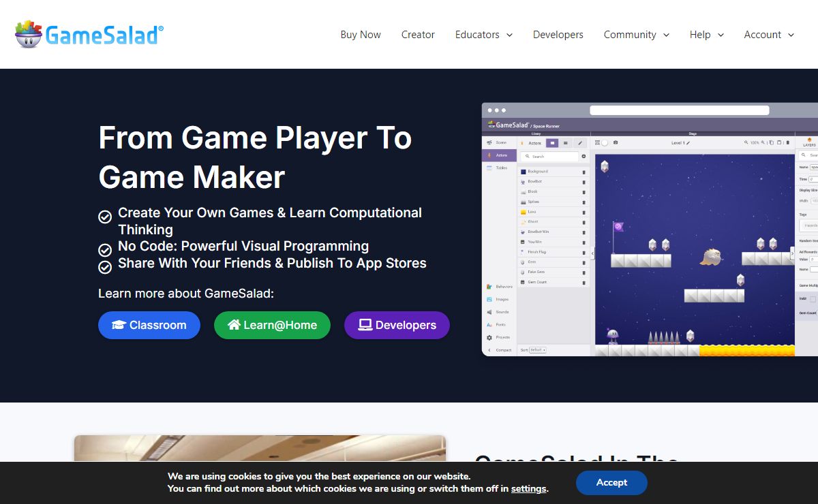Go to Buy Now in the navigation
Viewport: 818px width, 504px height.
tap(361, 35)
